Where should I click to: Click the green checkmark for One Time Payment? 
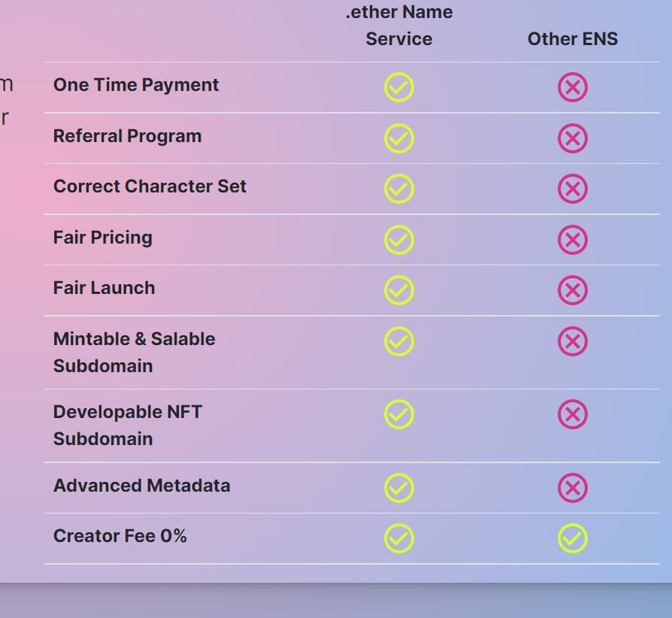399,87
